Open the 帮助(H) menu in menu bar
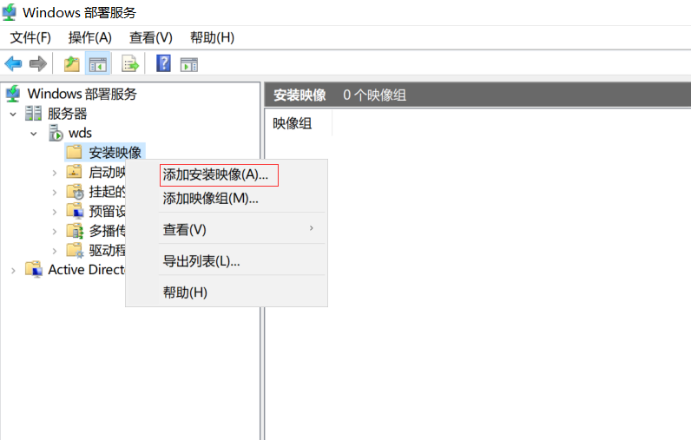 tap(212, 37)
